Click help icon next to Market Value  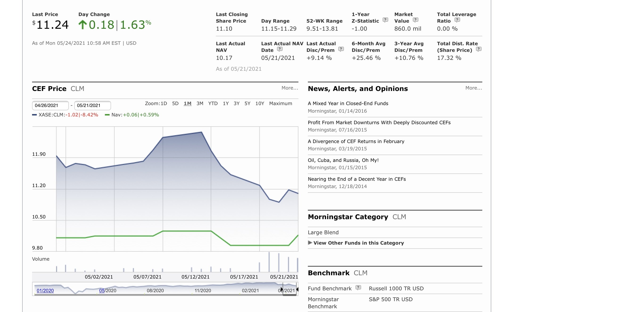(415, 20)
